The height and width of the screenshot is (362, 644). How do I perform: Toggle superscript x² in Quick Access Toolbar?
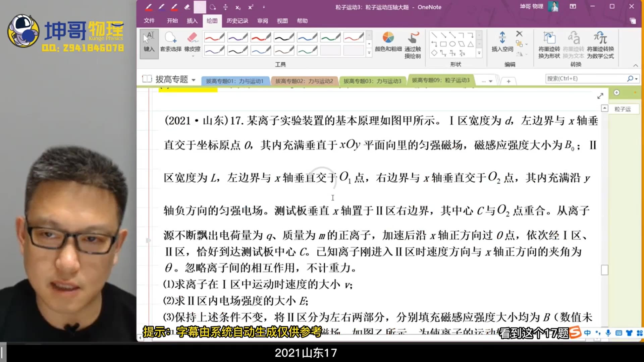[251, 7]
